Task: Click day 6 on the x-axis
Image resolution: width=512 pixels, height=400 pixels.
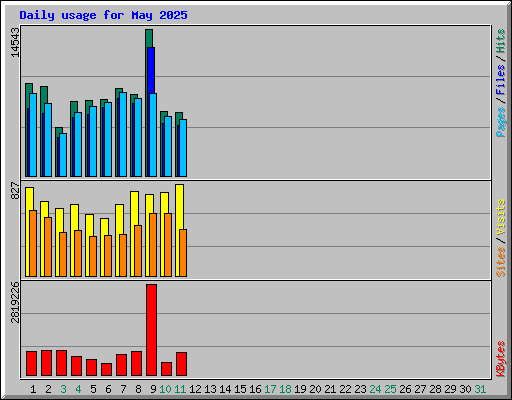Action: pyautogui.click(x=108, y=389)
